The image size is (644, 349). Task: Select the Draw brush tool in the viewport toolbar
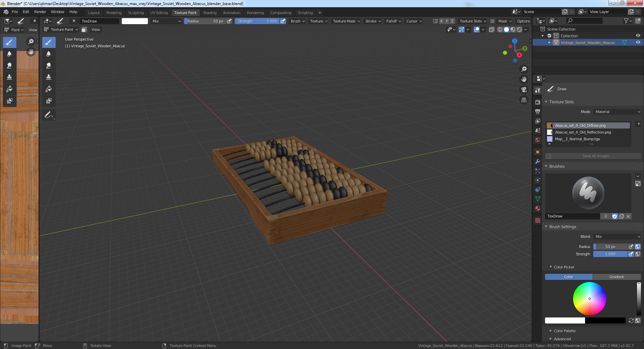coord(49,42)
